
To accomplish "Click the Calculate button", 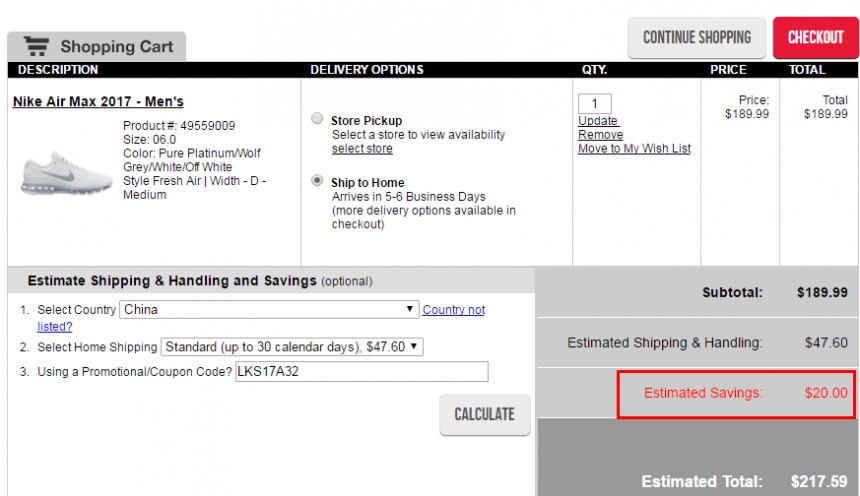I will [x=485, y=414].
